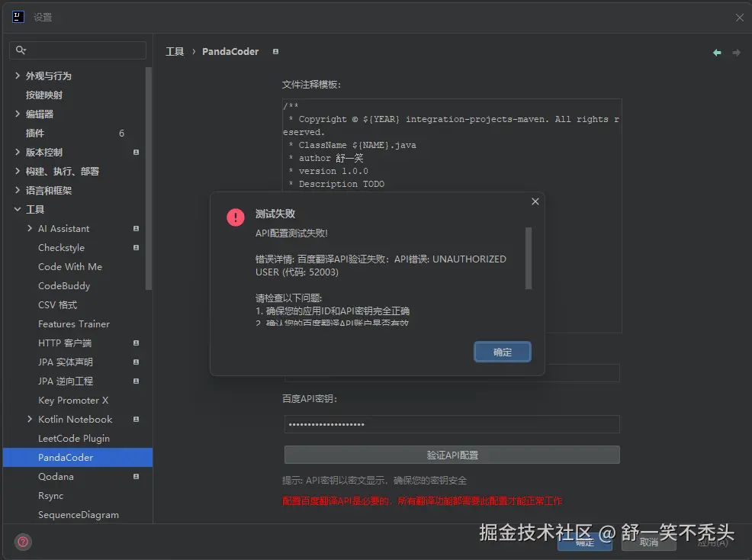Click the red warning text about 百度翻译API
Image resolution: width=752 pixels, height=560 pixels.
(x=422, y=501)
